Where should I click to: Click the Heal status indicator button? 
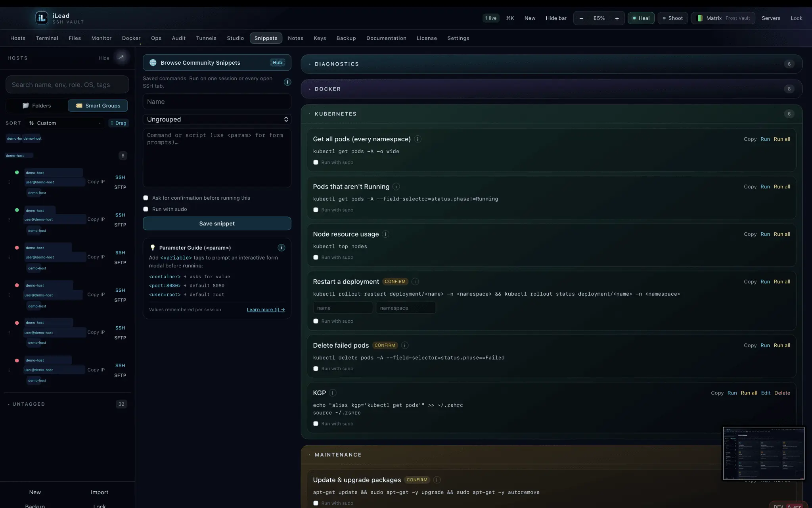(641, 18)
